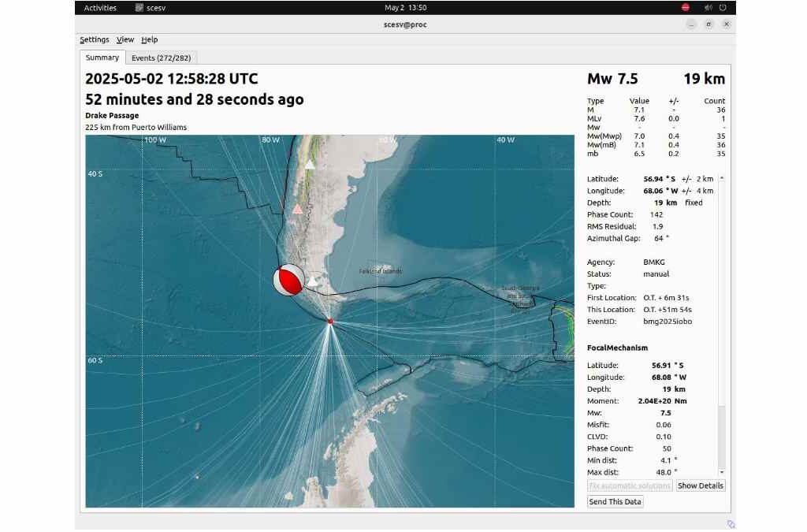Click the FocalMechanism section heading
807x532 pixels.
[617, 348]
